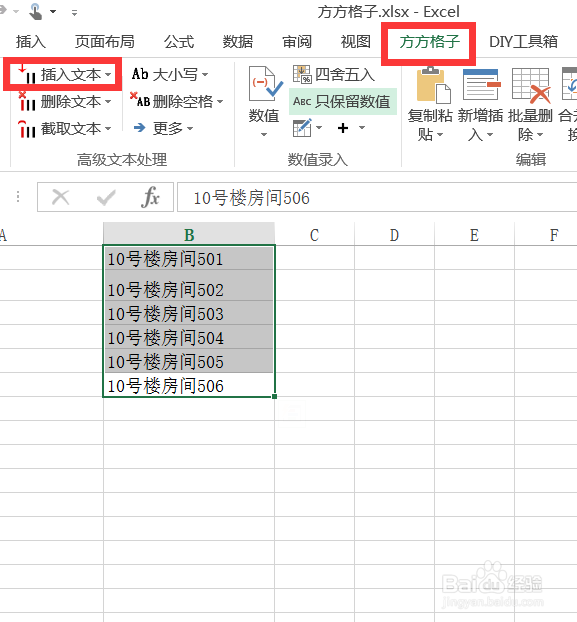
Task: Click the New Insert (新增插入) icon
Action: tap(481, 84)
